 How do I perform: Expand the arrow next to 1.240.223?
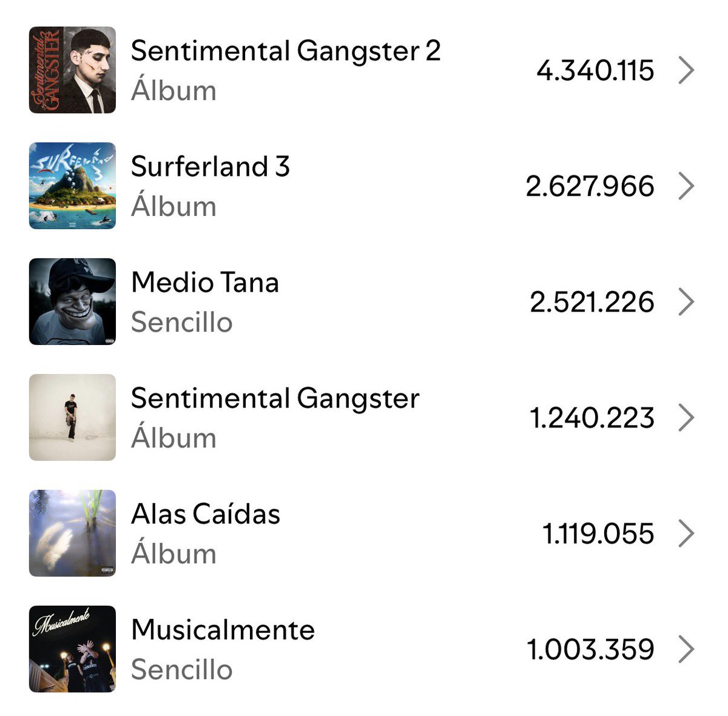click(x=686, y=418)
